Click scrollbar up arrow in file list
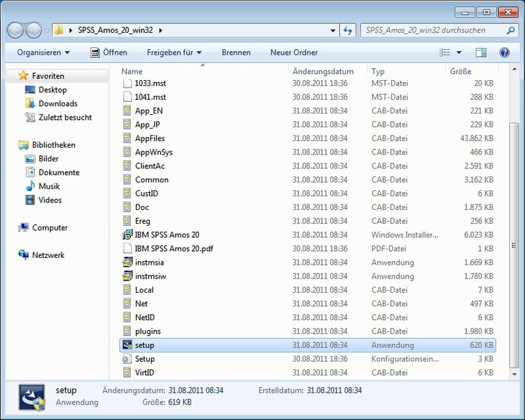 [514, 69]
